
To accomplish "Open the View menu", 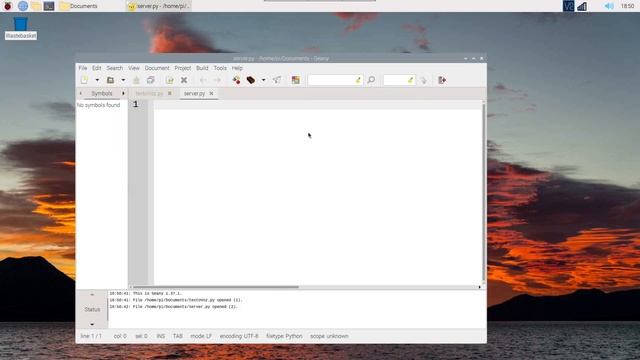I will (134, 68).
